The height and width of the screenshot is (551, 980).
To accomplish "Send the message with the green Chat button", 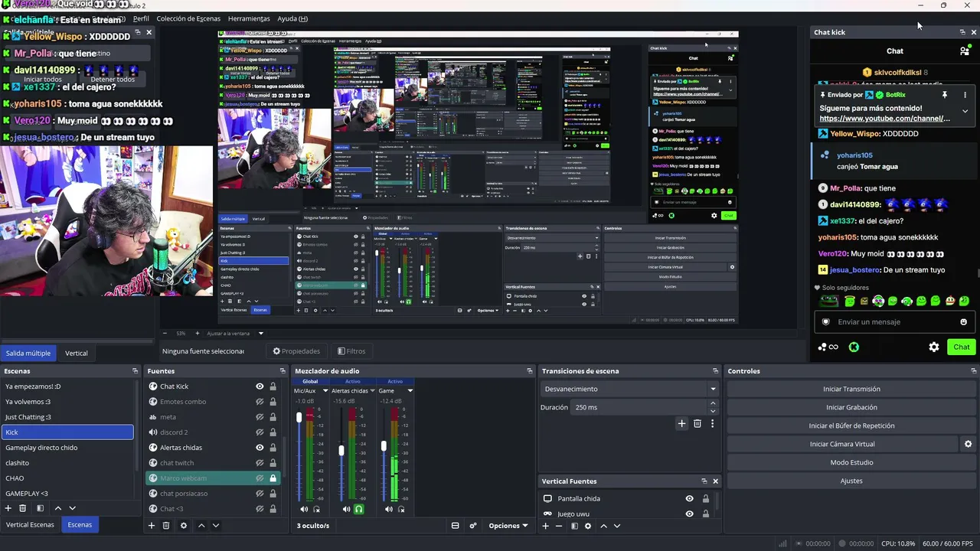I will tap(962, 347).
